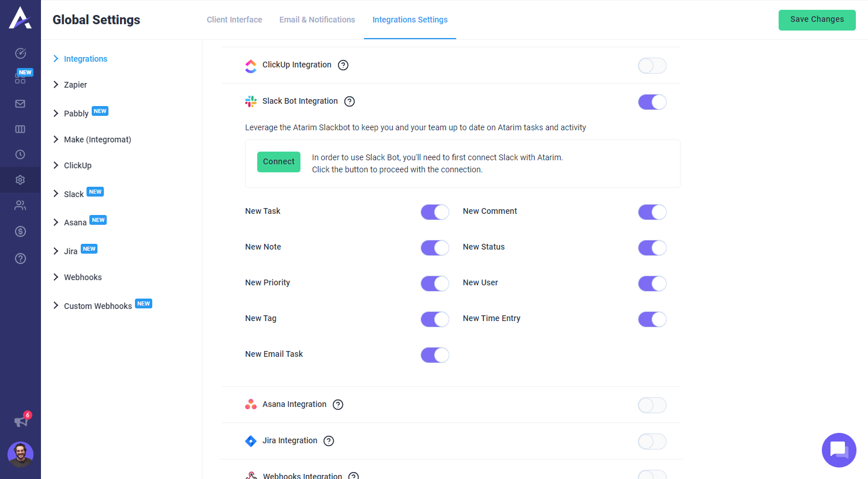Screen dimensions: 868x479
Task: Switch to the Client Interface tab
Action: (234, 20)
